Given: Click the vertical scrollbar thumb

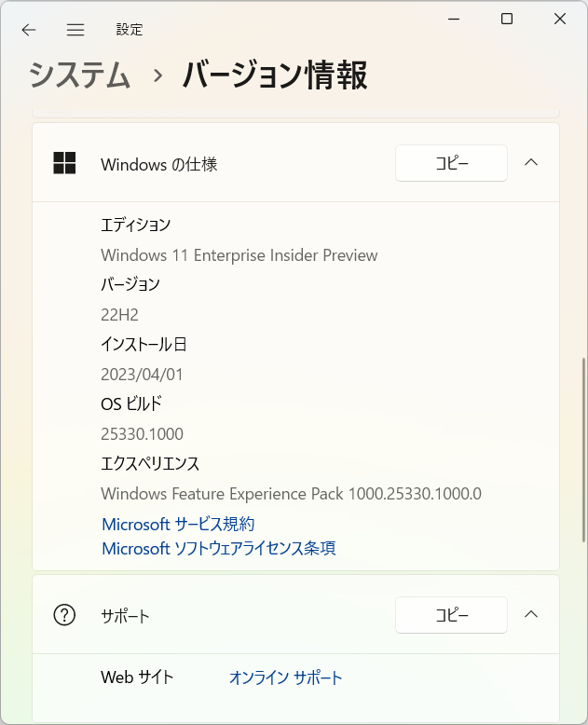Looking at the screenshot, I should (583, 449).
